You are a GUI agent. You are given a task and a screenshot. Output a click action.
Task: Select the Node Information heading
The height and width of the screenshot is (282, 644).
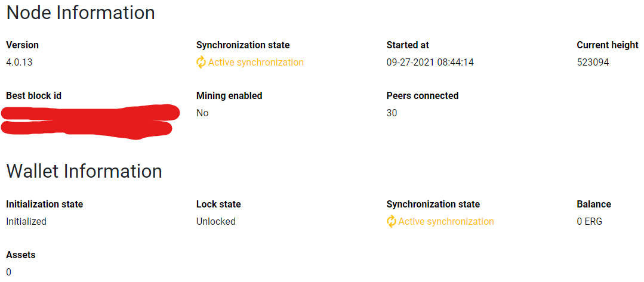click(81, 13)
